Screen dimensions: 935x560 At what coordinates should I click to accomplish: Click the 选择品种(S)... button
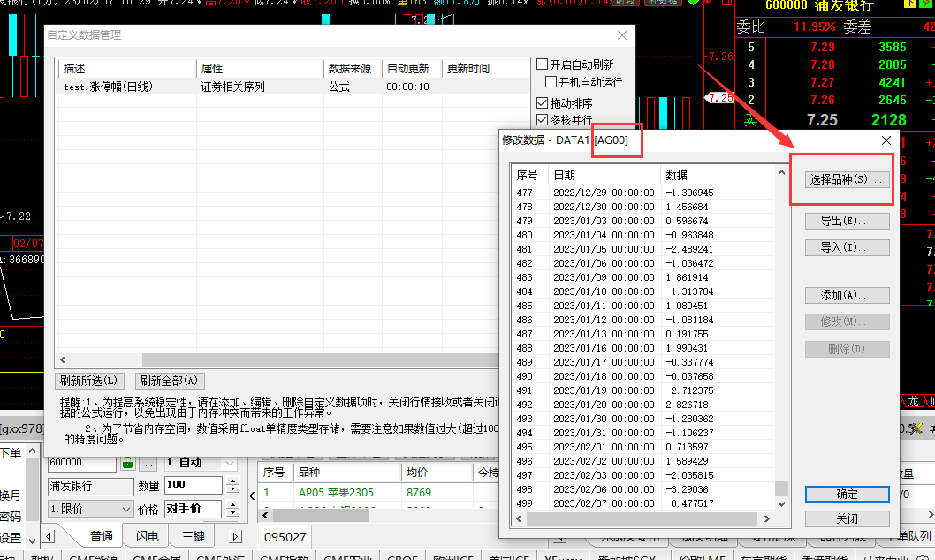(847, 179)
